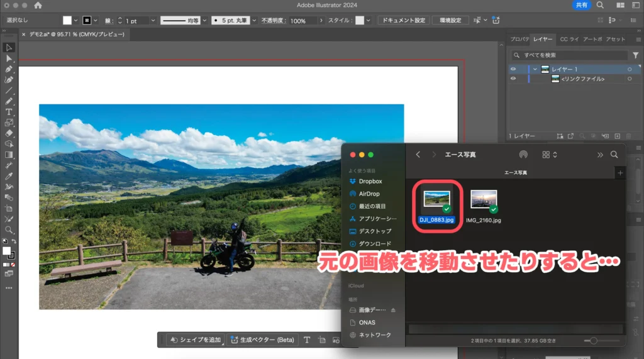The width and height of the screenshot is (644, 359).
Task: Click the 環境設定 button
Action: pyautogui.click(x=450, y=20)
